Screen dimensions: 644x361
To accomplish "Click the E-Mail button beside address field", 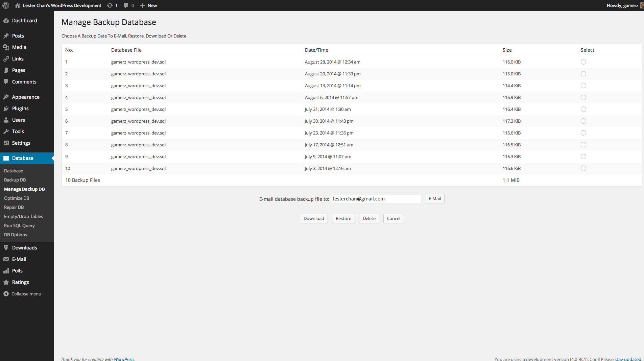I will (x=435, y=198).
